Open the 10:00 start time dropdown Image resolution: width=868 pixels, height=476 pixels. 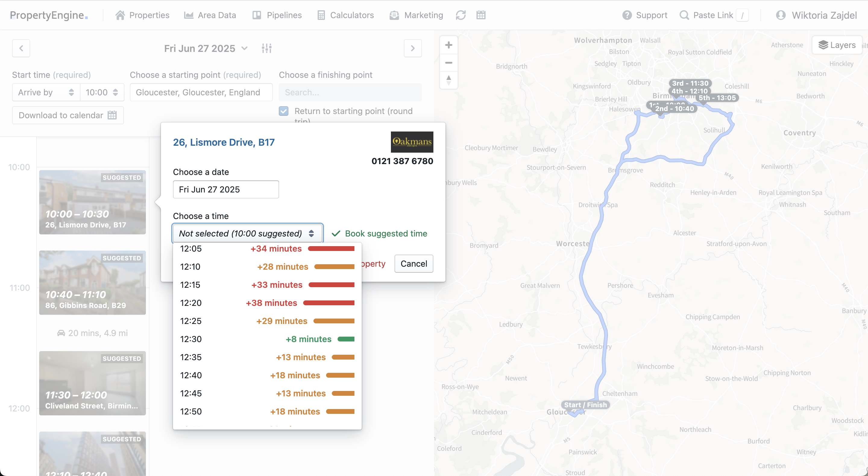click(102, 92)
